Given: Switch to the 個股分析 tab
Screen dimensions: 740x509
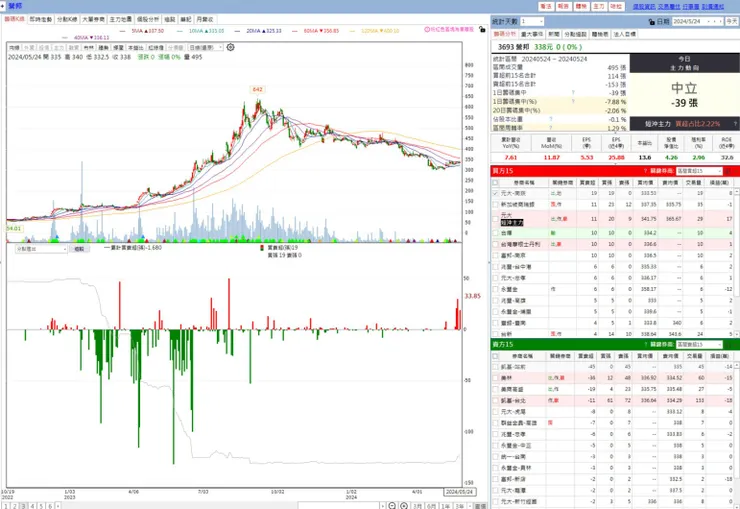Looking at the screenshot, I should point(148,19).
